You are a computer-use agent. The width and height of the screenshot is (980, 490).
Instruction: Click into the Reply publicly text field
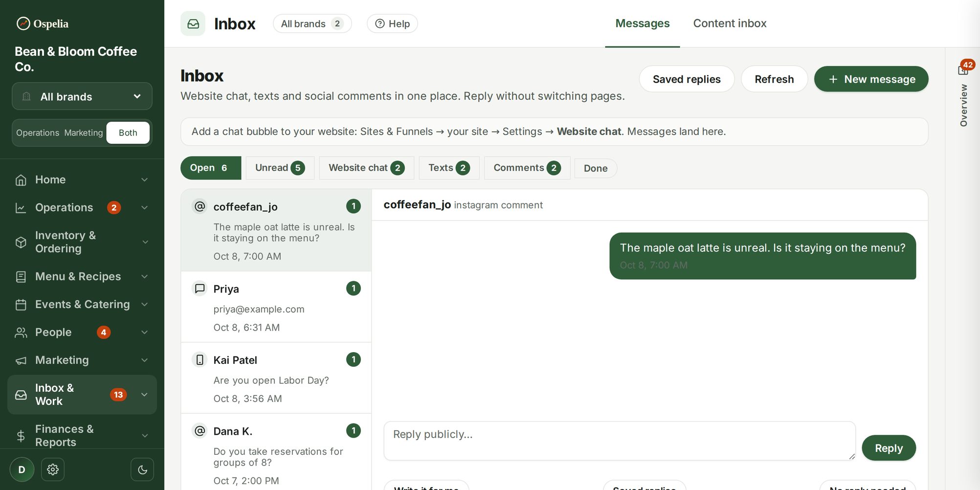(620, 441)
